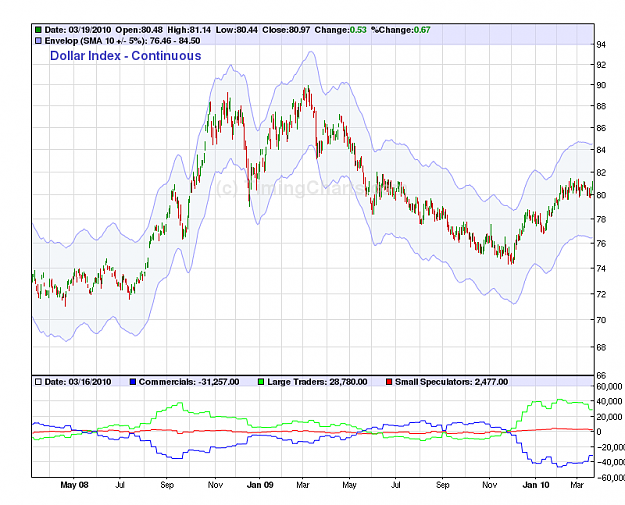This screenshot has height=505, width=625.
Task: Click the Envelop legend lavender square
Action: click(x=38, y=41)
